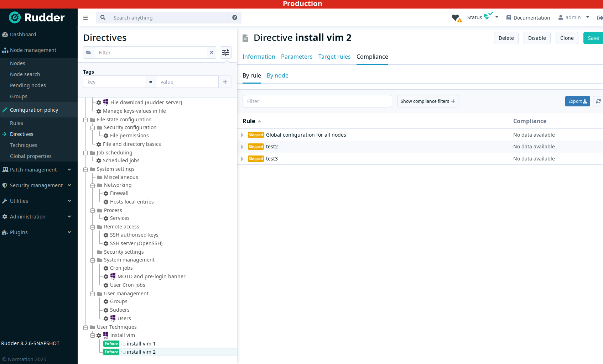The width and height of the screenshot is (603, 364).
Task: Click the Search anything field
Action: pos(168,17)
